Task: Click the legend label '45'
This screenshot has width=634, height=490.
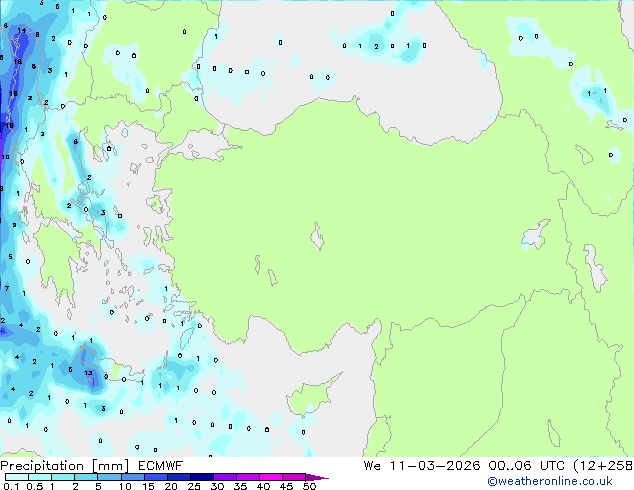Action: pos(286,486)
